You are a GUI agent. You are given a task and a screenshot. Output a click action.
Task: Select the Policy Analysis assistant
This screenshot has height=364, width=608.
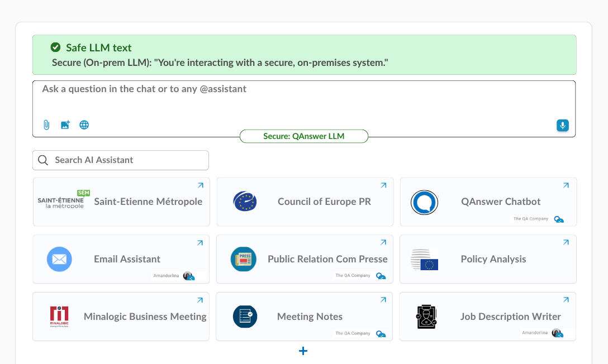[x=488, y=259]
